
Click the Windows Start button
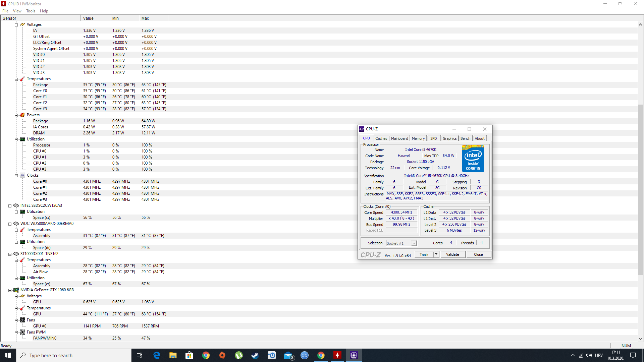coord(8,355)
